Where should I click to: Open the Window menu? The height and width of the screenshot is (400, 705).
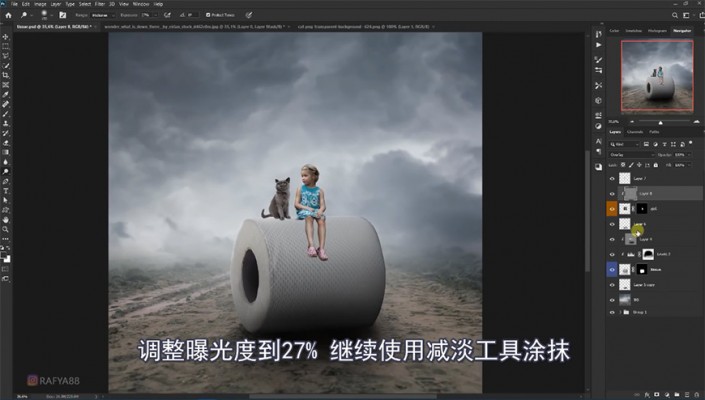click(141, 4)
